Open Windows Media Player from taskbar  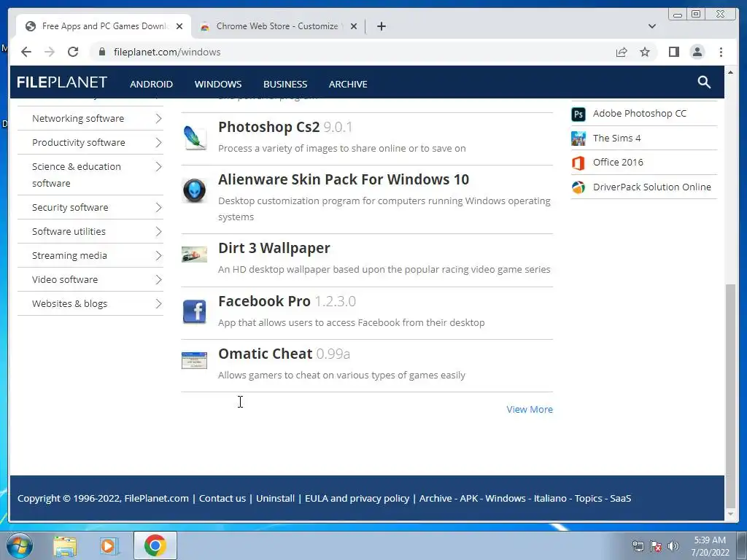point(109,545)
